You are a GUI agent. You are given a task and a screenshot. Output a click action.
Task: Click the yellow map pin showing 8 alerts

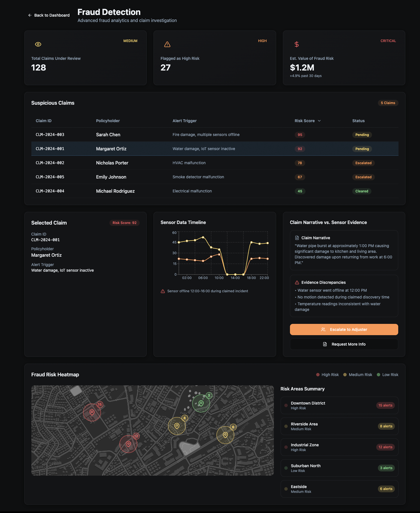pyautogui.click(x=177, y=426)
